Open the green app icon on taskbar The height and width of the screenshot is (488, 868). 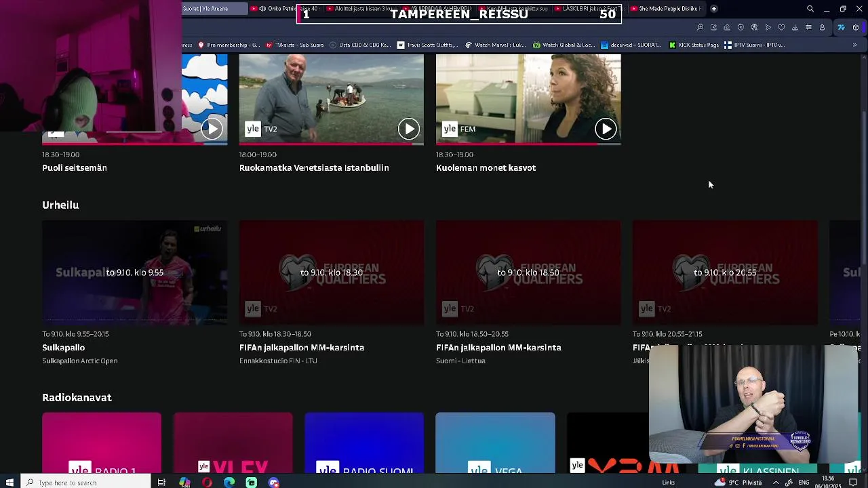tap(252, 483)
